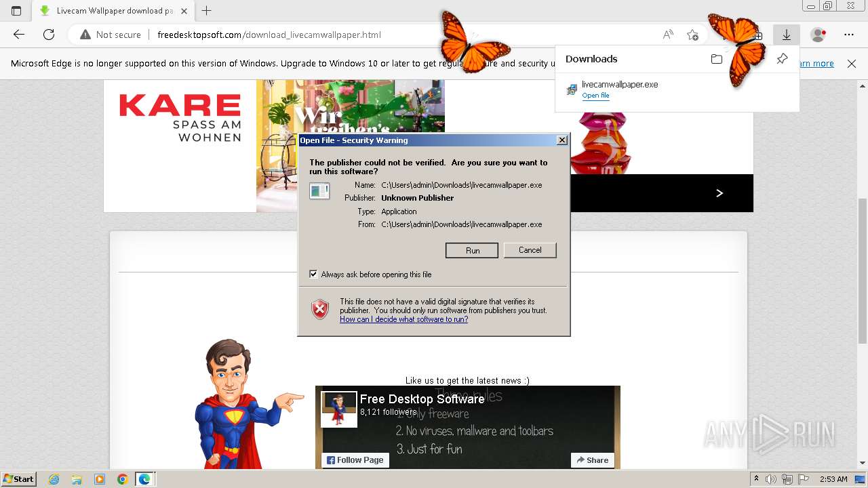Click the volume speaker tray icon
This screenshot has height=488, width=868.
tap(771, 479)
